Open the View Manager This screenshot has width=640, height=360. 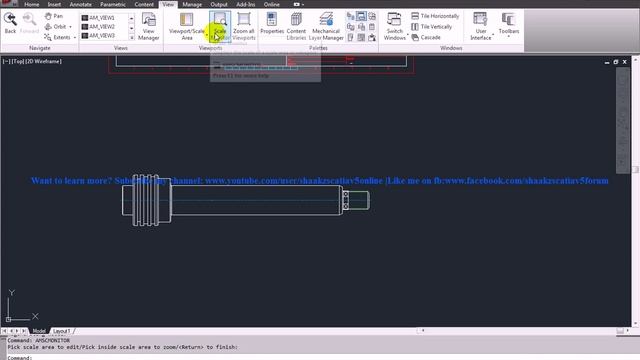[149, 26]
